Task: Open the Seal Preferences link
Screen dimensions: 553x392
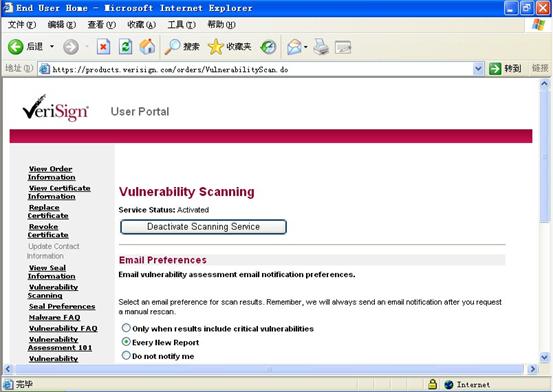Action: click(62, 306)
